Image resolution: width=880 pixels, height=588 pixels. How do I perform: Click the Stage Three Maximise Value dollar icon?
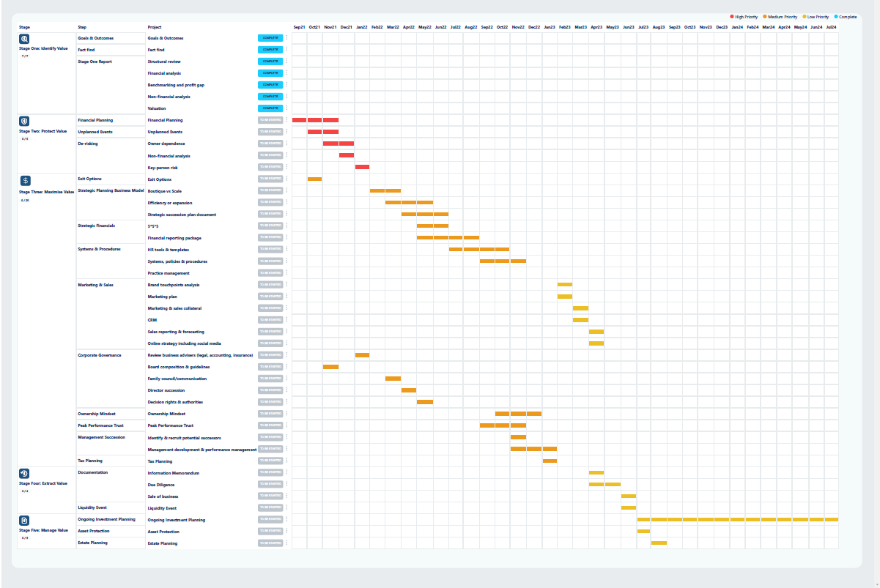click(x=25, y=181)
